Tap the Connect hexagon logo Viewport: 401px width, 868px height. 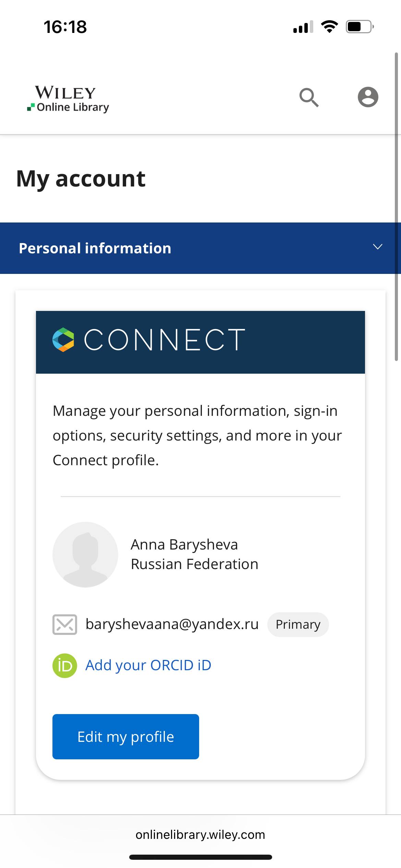pos(63,340)
